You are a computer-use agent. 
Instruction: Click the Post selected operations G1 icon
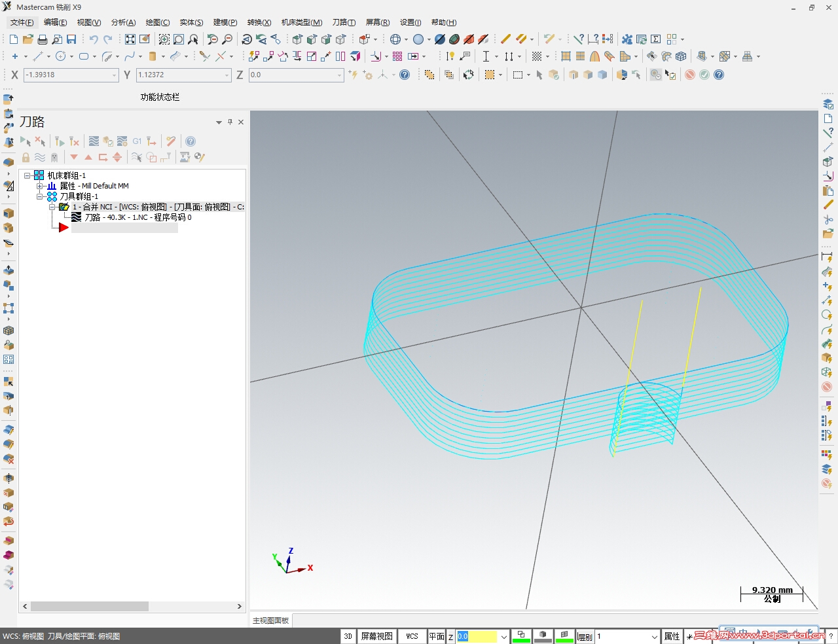(137, 141)
